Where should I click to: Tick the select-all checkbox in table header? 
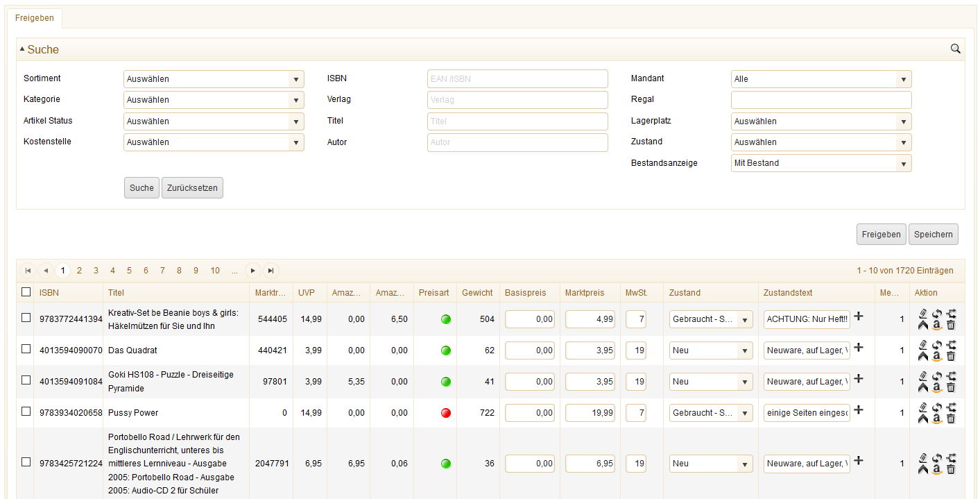click(26, 292)
